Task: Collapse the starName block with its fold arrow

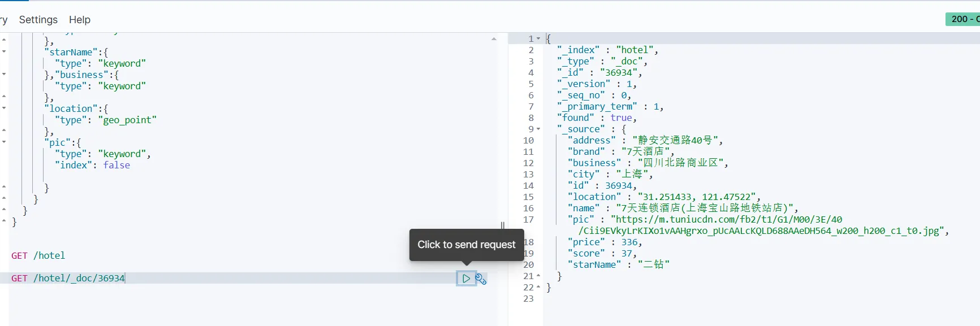Action: coord(4,51)
